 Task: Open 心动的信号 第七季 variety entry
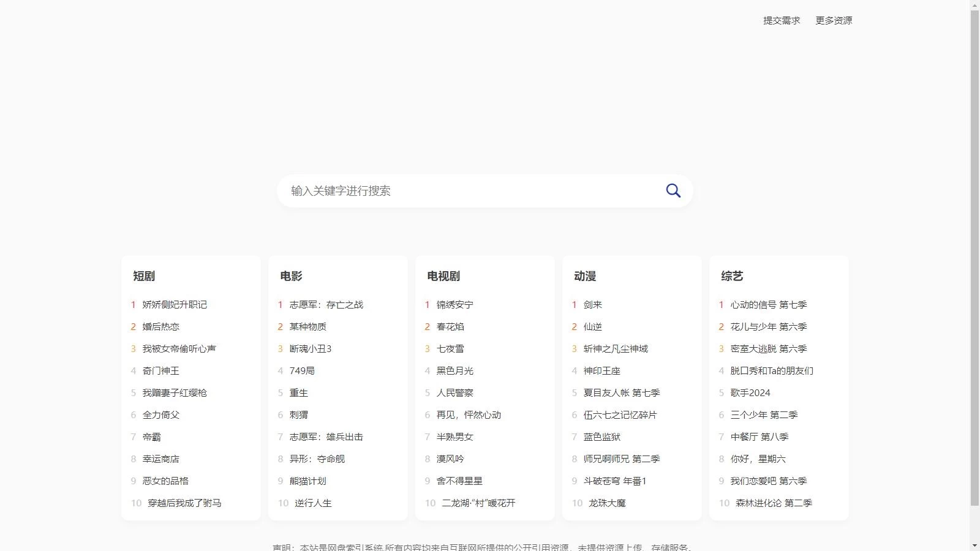(x=768, y=305)
